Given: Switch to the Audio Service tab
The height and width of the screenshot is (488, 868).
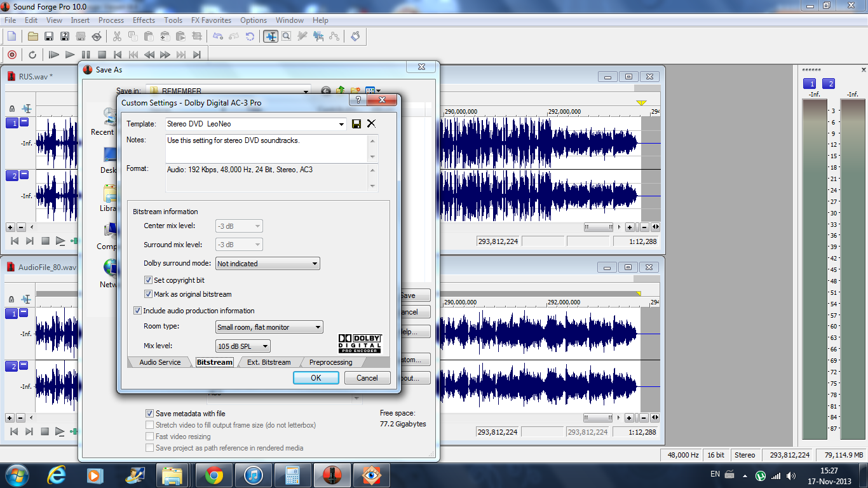Looking at the screenshot, I should 159,362.
